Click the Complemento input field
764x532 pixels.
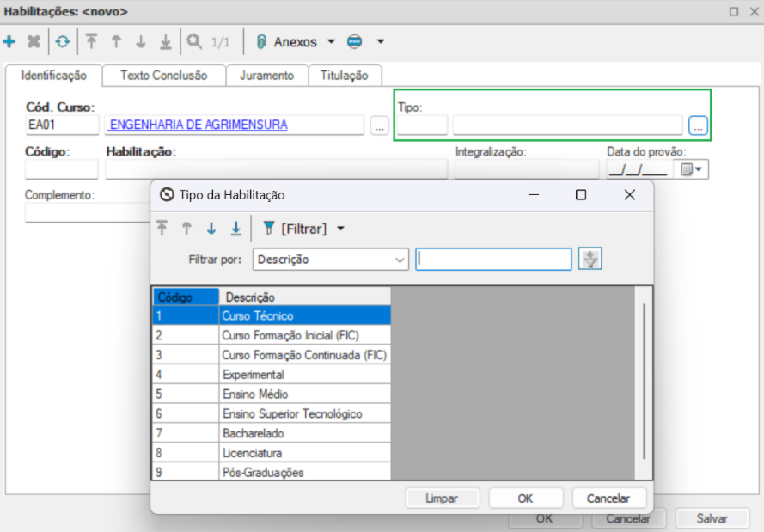tap(88, 213)
